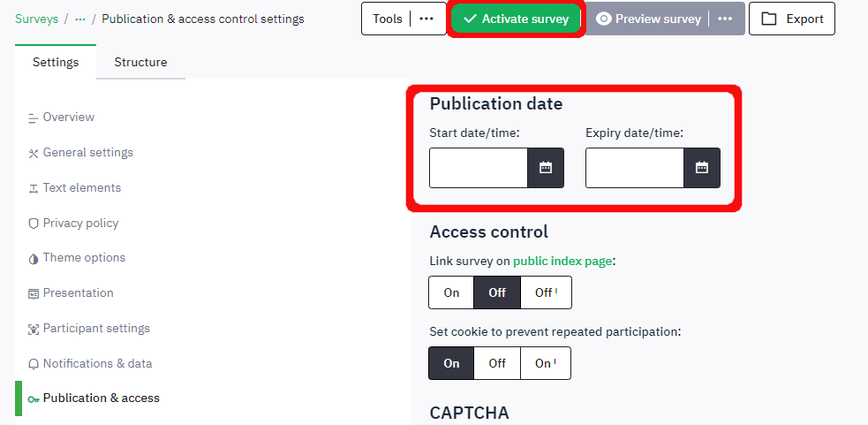Screen dimensions: 868x425
Task: Turn On public index page linking
Action: tap(451, 292)
